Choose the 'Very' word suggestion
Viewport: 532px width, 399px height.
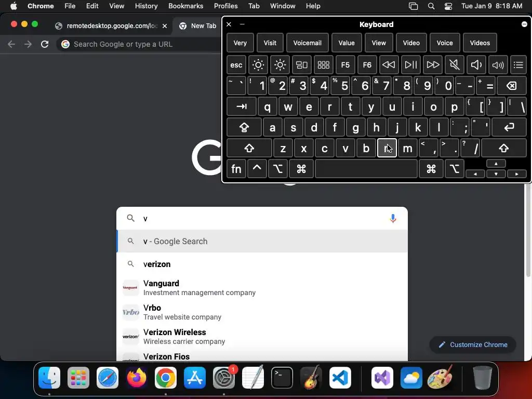point(240,43)
